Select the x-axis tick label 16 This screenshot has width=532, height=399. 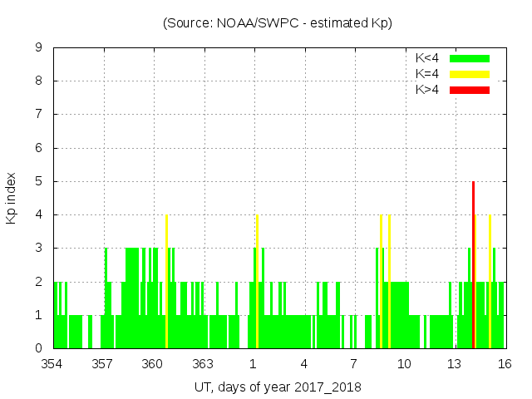tap(504, 364)
